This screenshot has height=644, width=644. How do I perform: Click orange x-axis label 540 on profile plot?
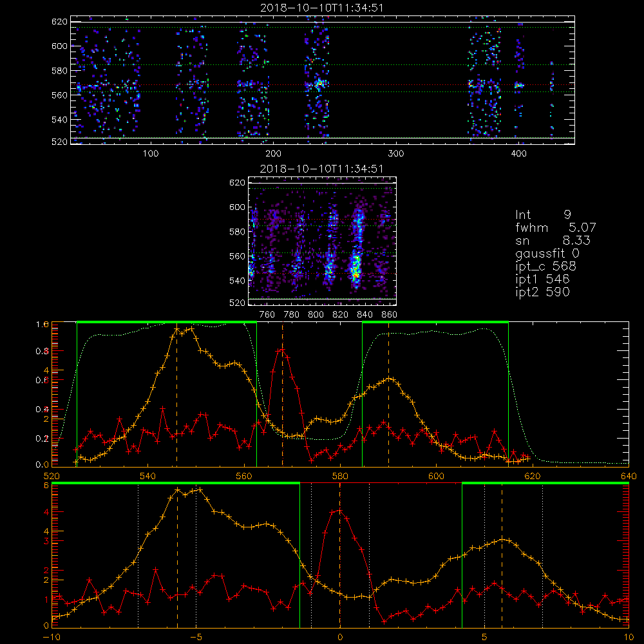[x=148, y=477]
